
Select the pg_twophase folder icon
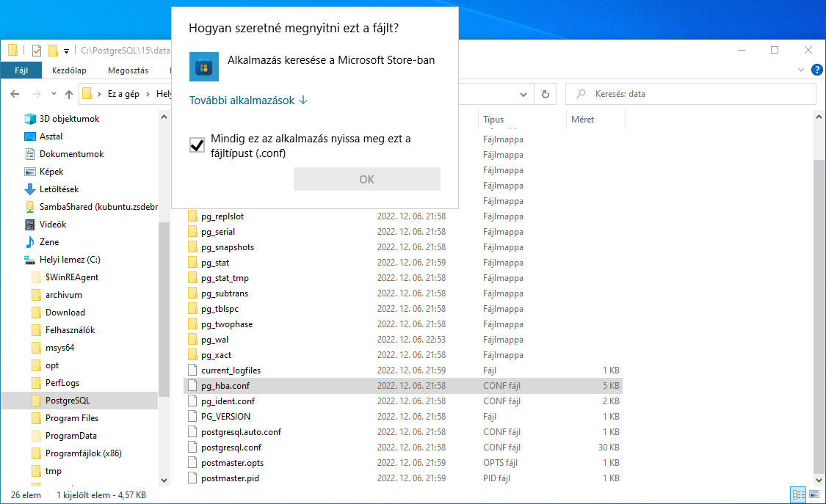(x=193, y=324)
